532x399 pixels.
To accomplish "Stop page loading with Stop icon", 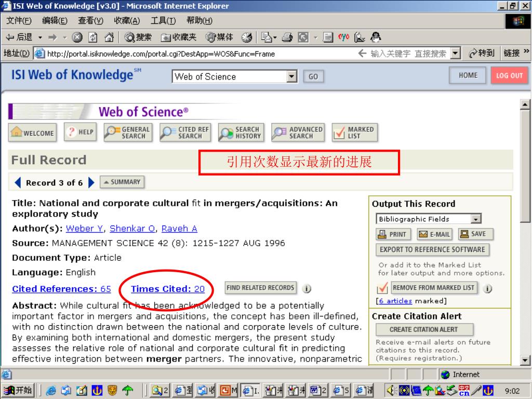I will (x=77, y=37).
